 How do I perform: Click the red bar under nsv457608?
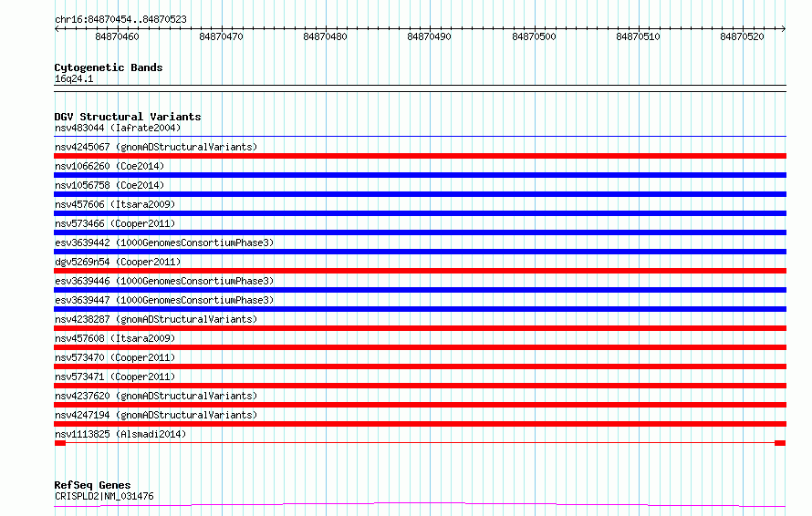coord(420,347)
